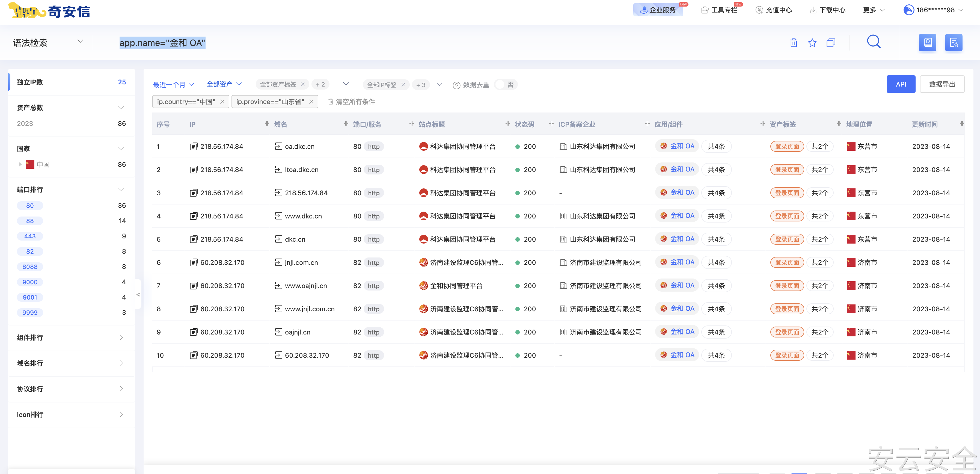980x474 pixels.
Task: Collapse the 资产总数 section
Action: pyautogui.click(x=121, y=108)
